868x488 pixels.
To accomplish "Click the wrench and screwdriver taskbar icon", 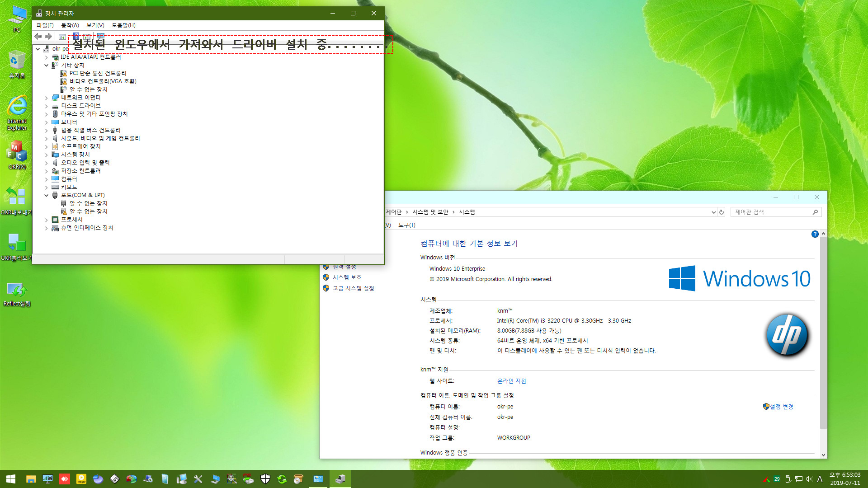I will 198,479.
